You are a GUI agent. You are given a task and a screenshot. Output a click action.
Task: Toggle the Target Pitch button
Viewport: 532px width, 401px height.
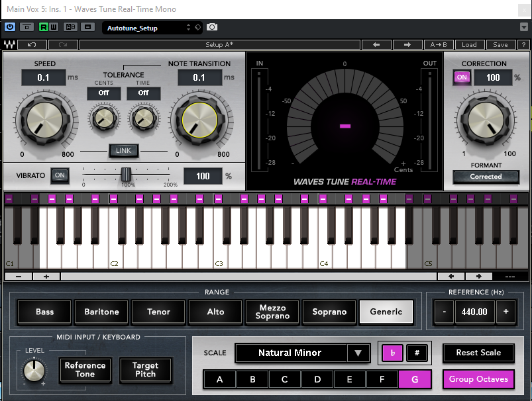pos(146,370)
